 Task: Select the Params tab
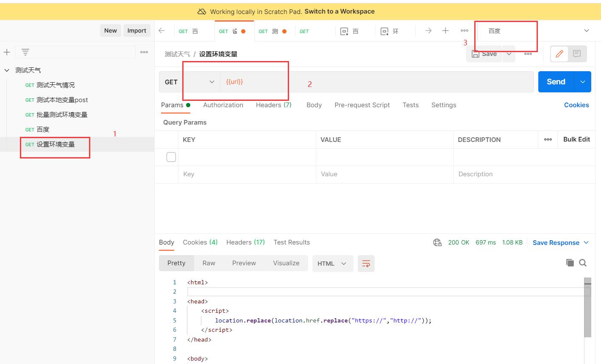tap(175, 105)
